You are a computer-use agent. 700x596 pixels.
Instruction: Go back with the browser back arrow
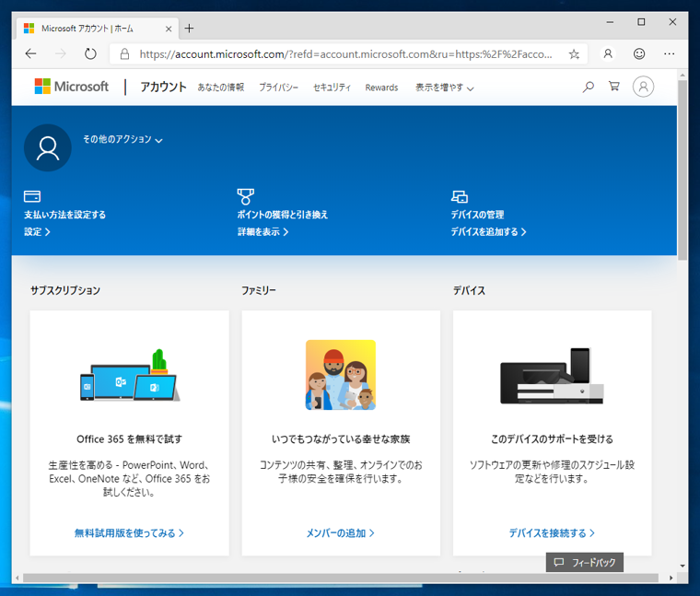(x=30, y=54)
